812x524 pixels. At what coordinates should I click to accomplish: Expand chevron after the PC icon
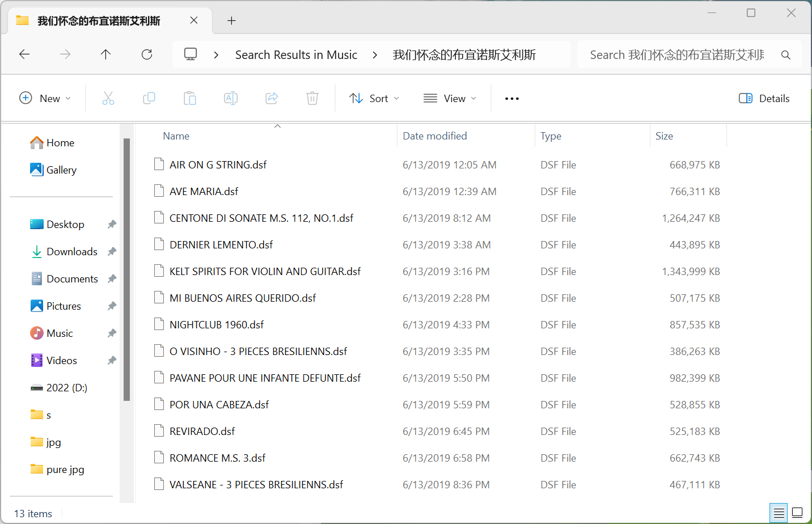point(216,55)
